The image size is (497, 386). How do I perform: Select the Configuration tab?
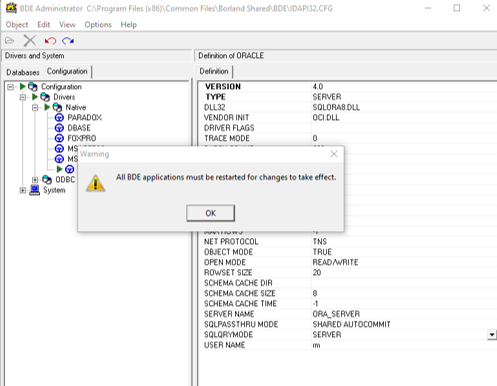[67, 71]
